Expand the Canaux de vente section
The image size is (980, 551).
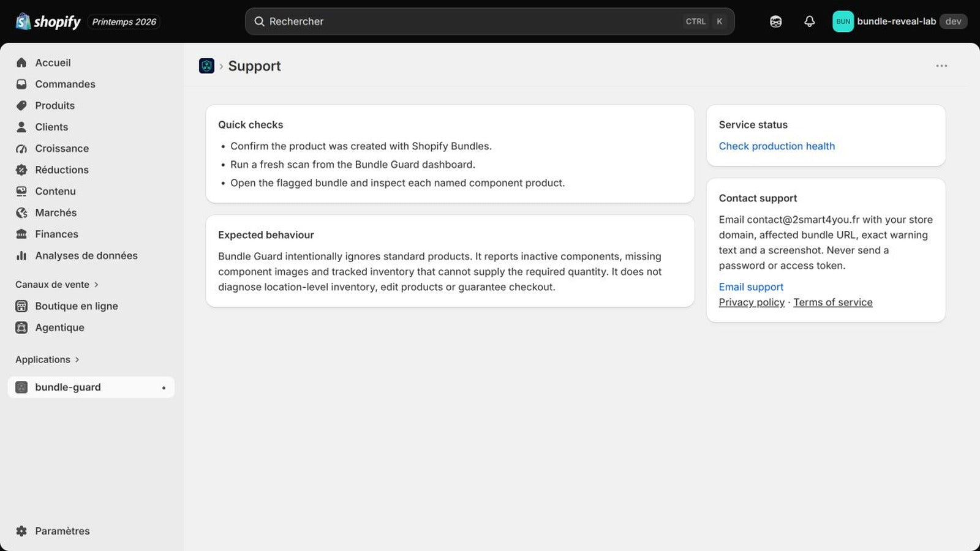point(57,284)
